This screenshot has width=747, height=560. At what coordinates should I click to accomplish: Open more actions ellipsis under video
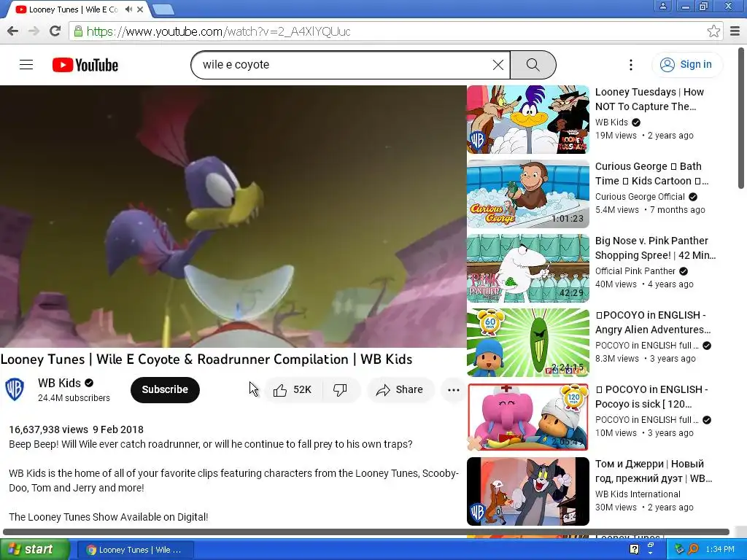(454, 390)
